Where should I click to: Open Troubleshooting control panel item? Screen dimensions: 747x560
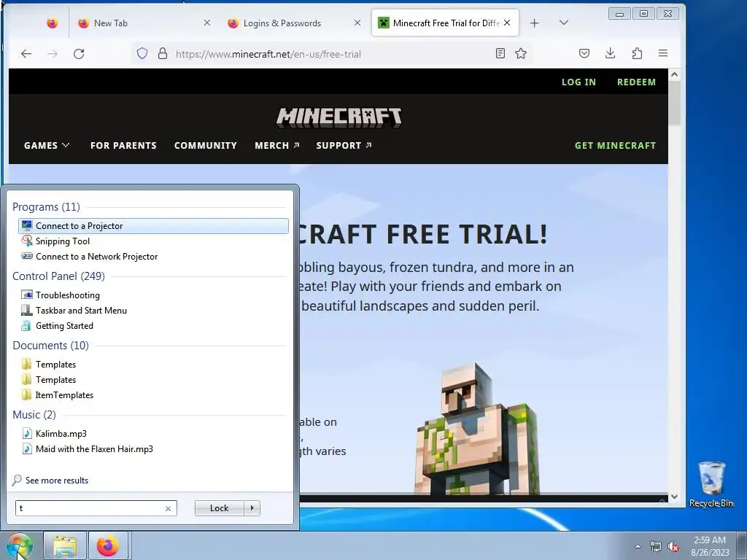(153, 295)
